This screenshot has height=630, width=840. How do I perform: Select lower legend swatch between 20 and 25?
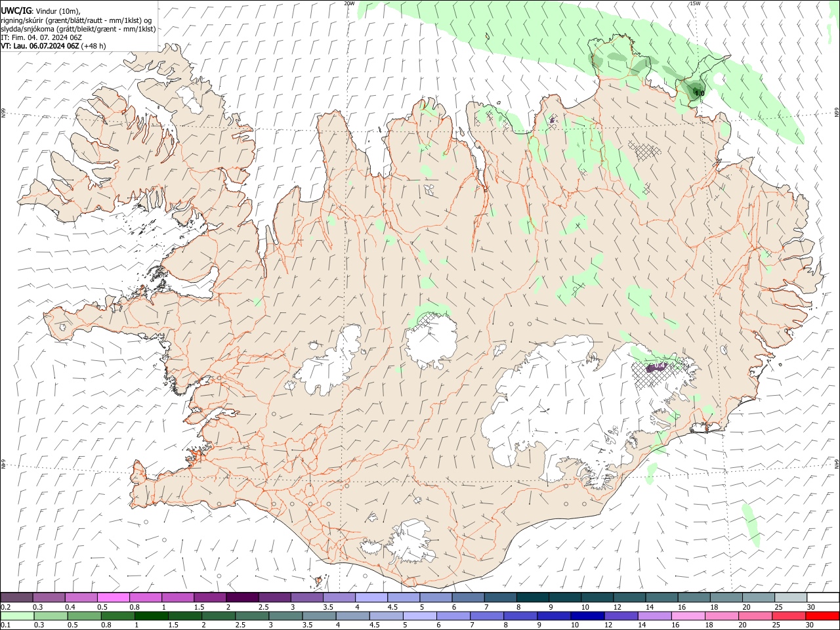click(754, 616)
